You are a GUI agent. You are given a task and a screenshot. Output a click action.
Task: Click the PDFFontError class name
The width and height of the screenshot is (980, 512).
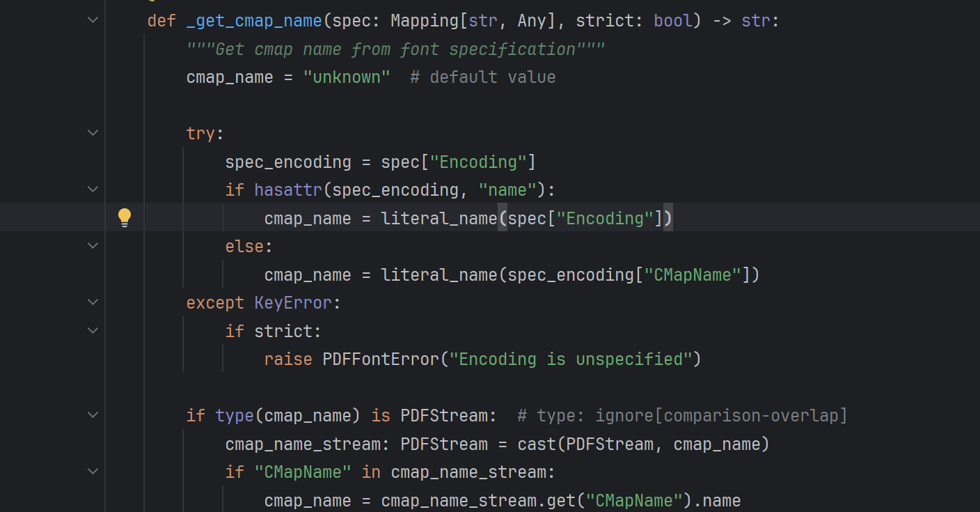[381, 359]
